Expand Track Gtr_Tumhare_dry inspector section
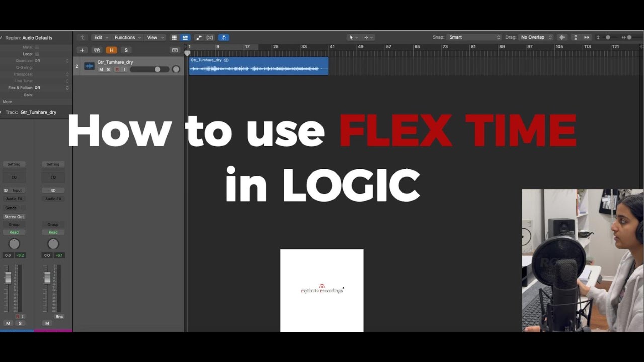Screen dimensions: 644x362 click(2, 112)
